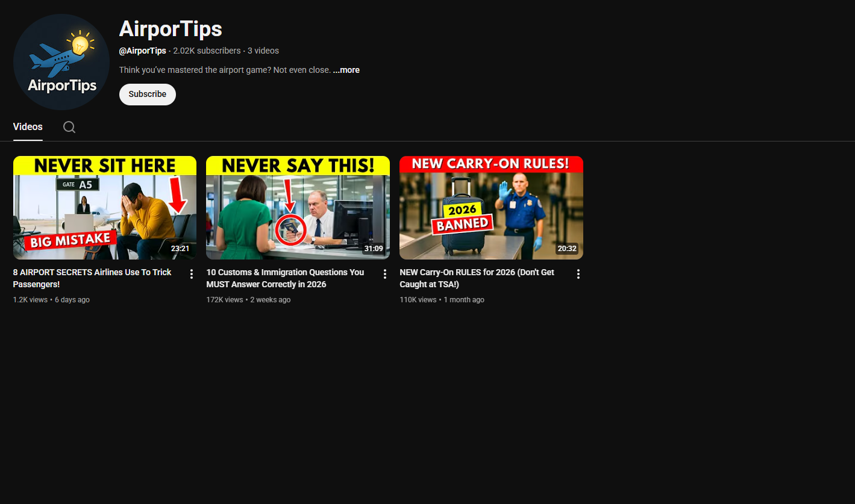Open action menu for 8 Airport Secrets video
Image resolution: width=855 pixels, height=504 pixels.
point(192,274)
